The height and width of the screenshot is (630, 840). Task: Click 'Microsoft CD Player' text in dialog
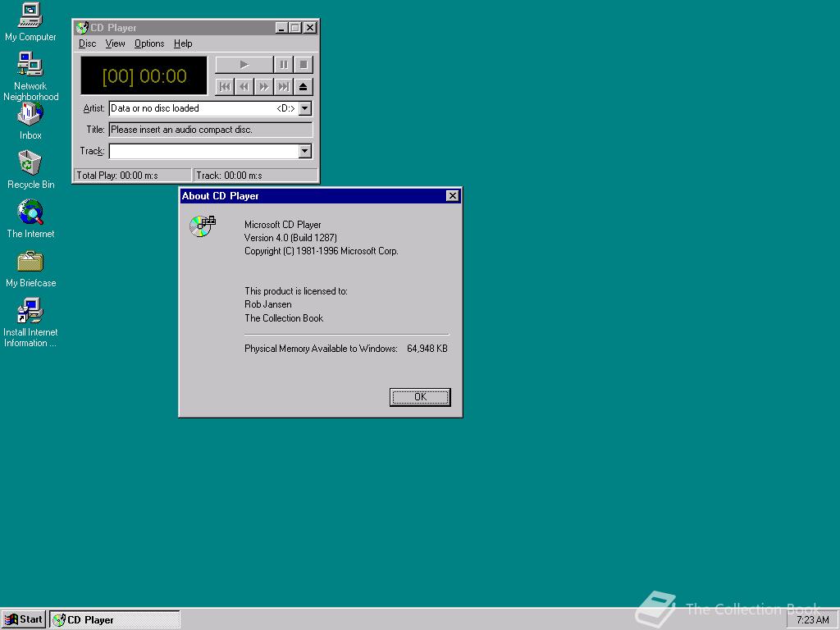coord(283,225)
